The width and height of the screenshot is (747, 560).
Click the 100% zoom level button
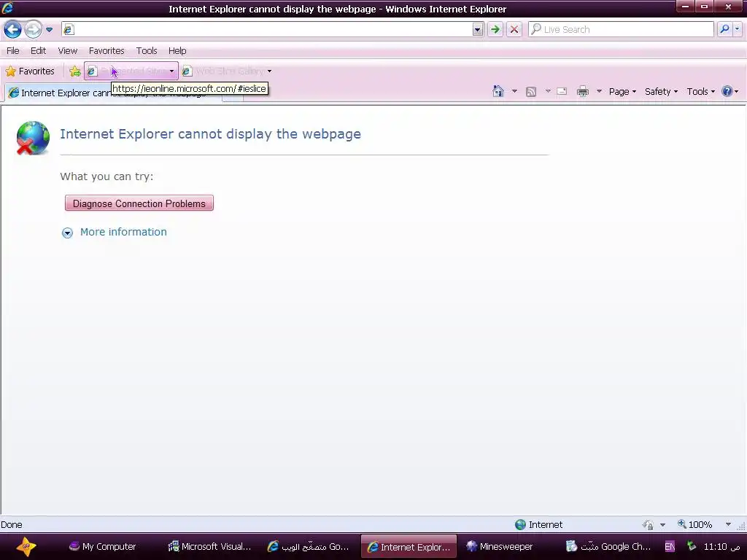(695, 525)
